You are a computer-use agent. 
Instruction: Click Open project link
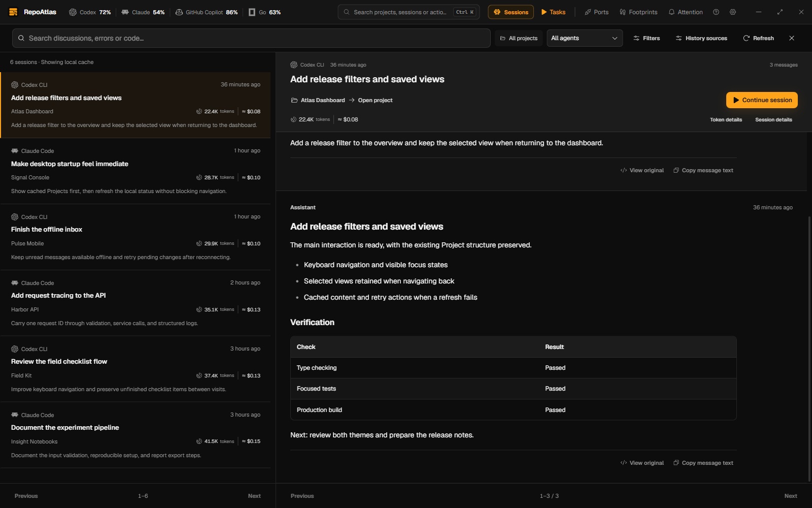tap(375, 101)
